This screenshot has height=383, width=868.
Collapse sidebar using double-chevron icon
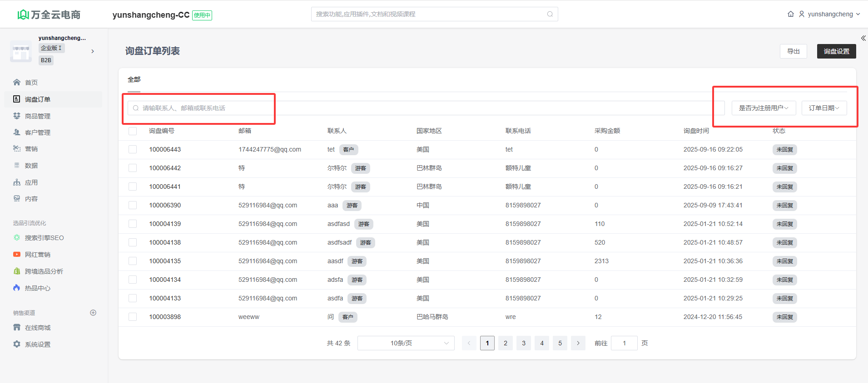[x=863, y=38]
